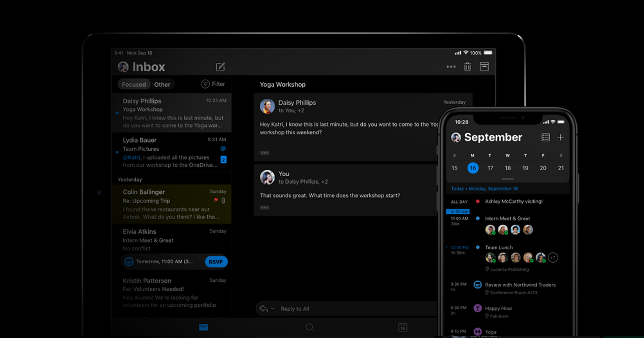Open the Intern Meet & Greet calendar event

click(x=508, y=225)
